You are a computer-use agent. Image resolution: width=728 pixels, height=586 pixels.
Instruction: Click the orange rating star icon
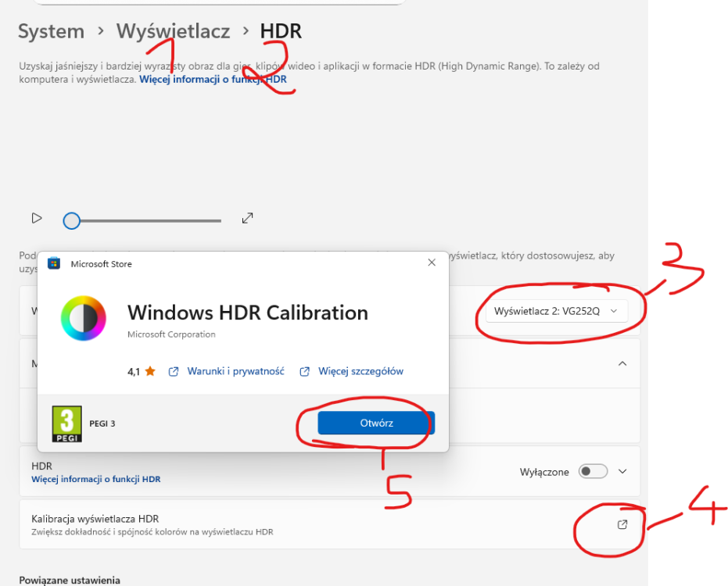[150, 371]
